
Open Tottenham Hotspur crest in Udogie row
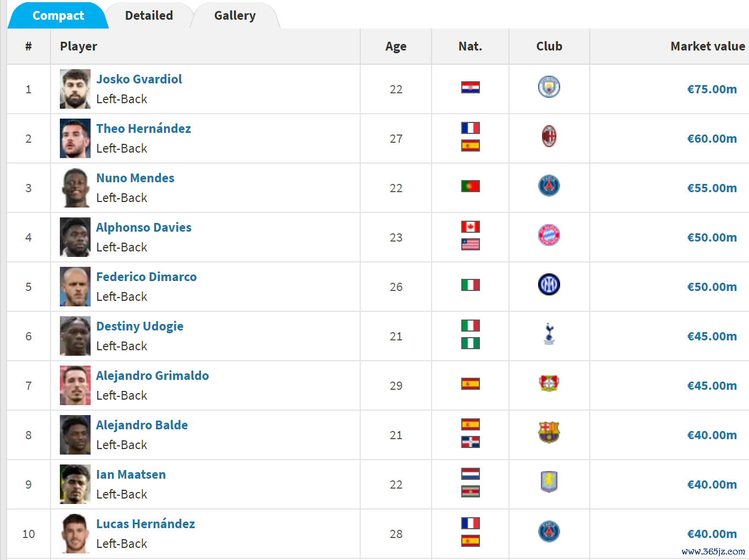[x=549, y=334]
